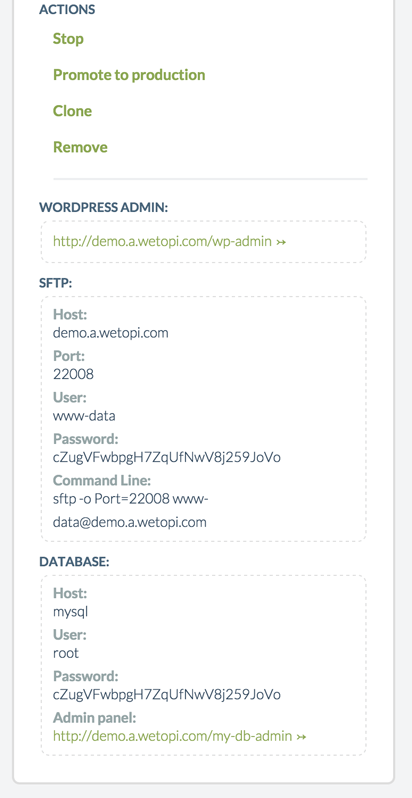Click the ACTIONS heading label
This screenshot has height=798, width=412.
pyautogui.click(x=67, y=10)
